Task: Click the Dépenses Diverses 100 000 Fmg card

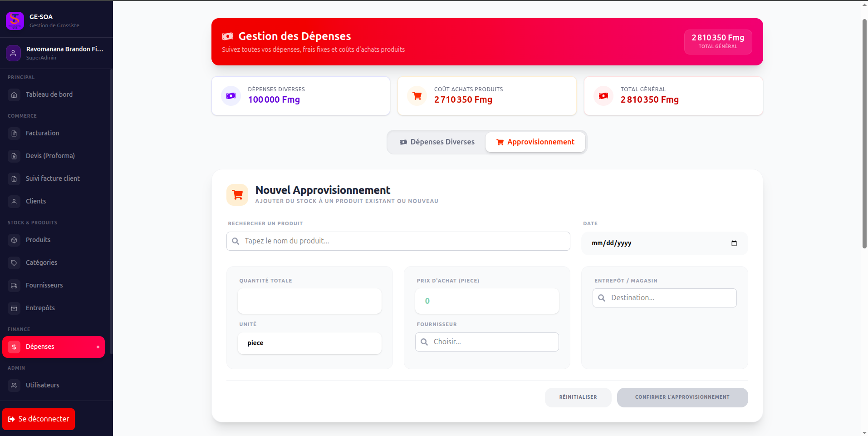Action: pyautogui.click(x=301, y=96)
